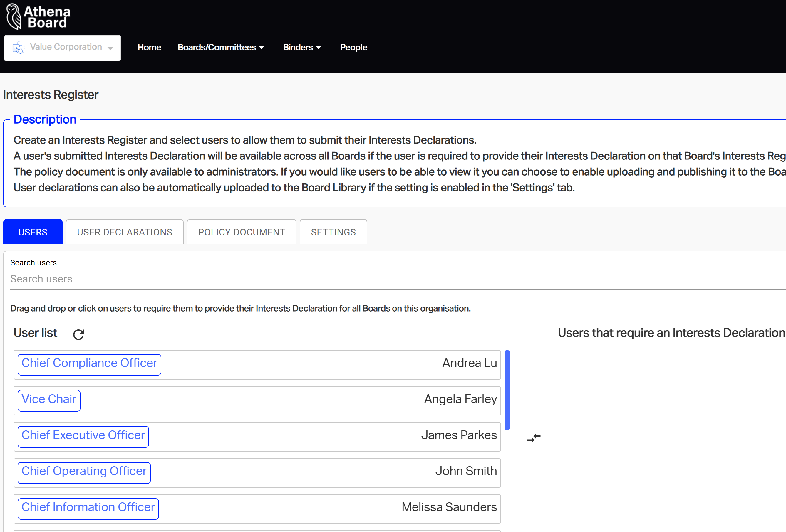Select user Melissa Saunders
786x532 pixels.
[x=257, y=509]
